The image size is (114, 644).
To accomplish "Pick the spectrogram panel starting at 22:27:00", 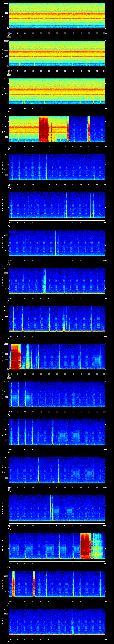I will (57, 205).
